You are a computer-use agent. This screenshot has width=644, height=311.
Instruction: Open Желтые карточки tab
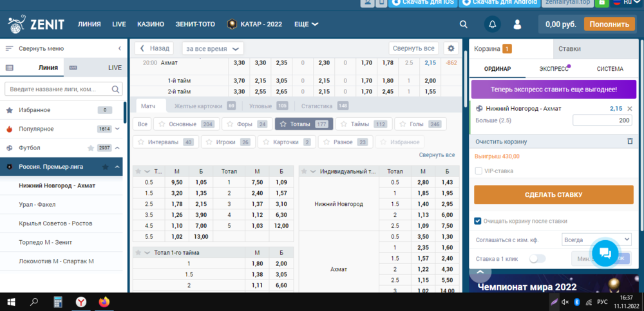point(205,106)
